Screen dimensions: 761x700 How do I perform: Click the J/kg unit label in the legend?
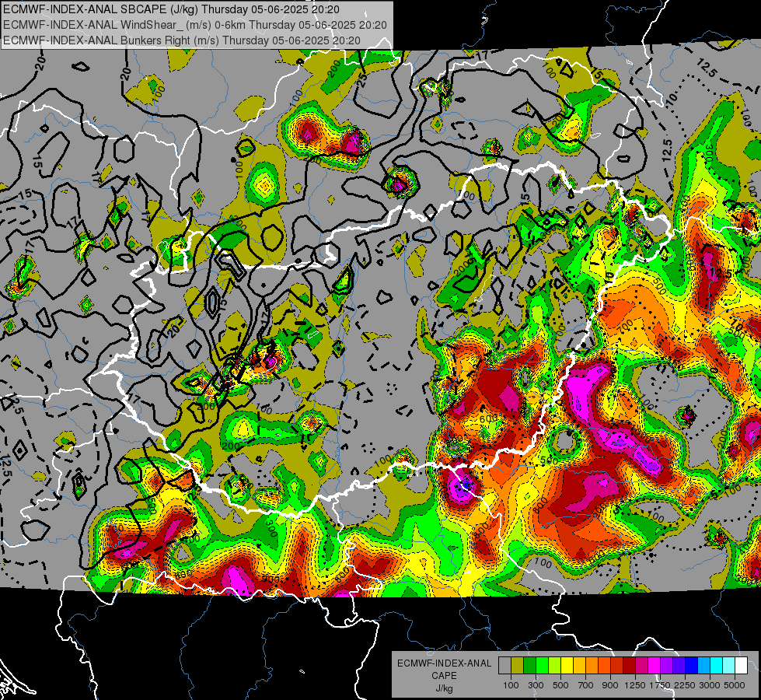pos(444,689)
